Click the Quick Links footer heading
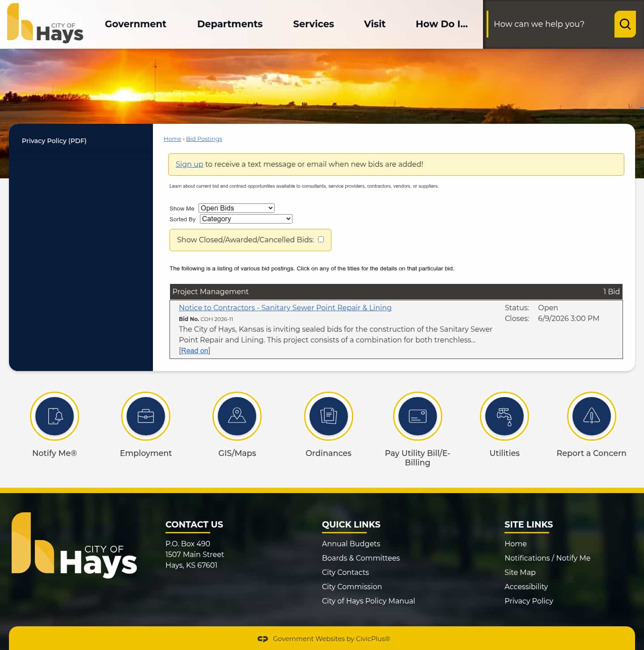Viewport: 644px width, 650px height. [x=351, y=524]
